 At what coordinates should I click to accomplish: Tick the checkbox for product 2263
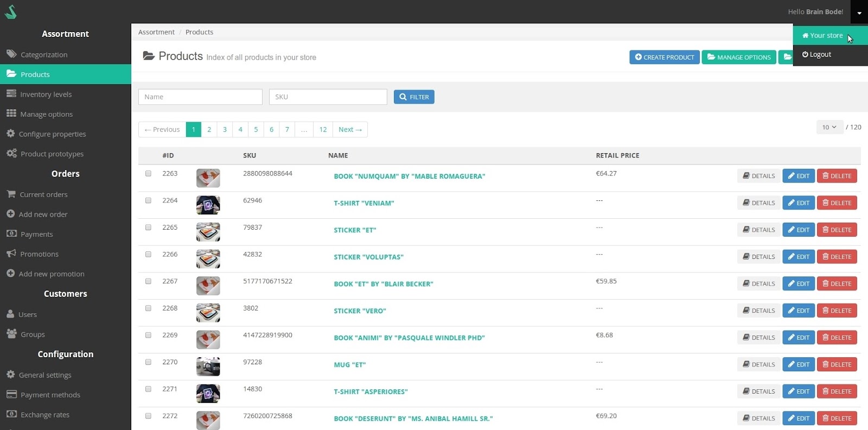tap(148, 174)
